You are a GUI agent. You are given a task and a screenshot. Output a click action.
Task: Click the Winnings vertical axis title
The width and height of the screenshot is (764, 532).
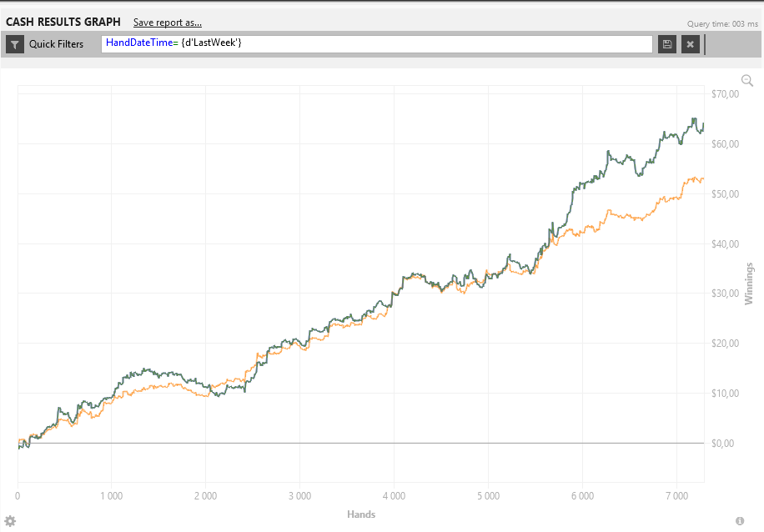coord(749,284)
